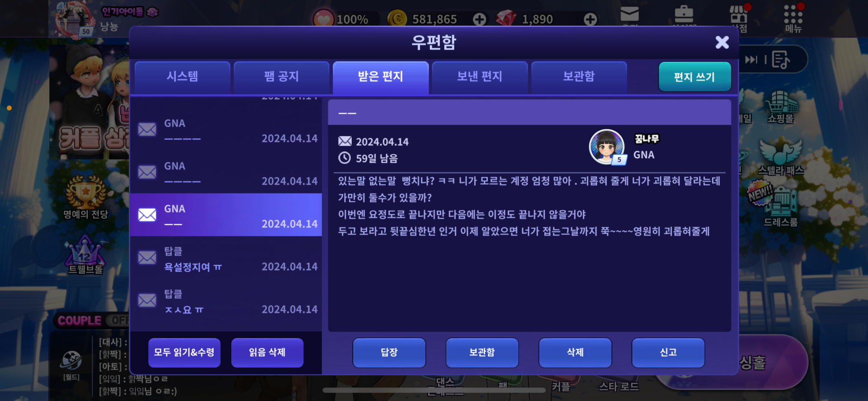The image size is (868, 401).
Task: Select the 탑클 letter 욕설정지여
Action: (226, 258)
